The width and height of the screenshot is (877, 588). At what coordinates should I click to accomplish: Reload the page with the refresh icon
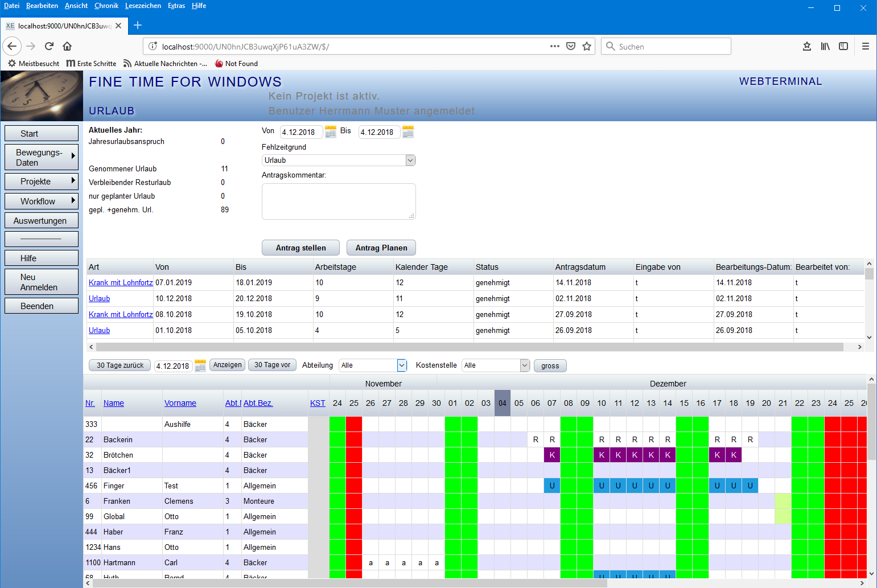49,46
